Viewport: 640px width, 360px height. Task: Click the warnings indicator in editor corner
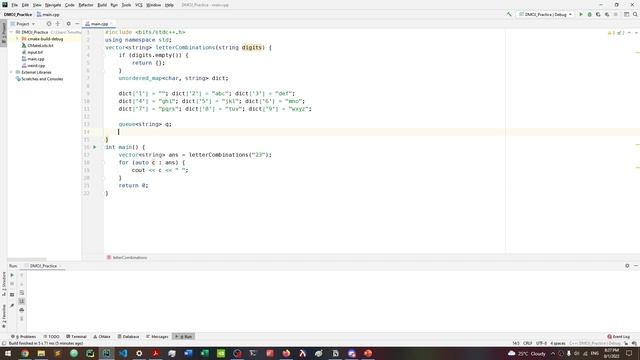(x=616, y=33)
